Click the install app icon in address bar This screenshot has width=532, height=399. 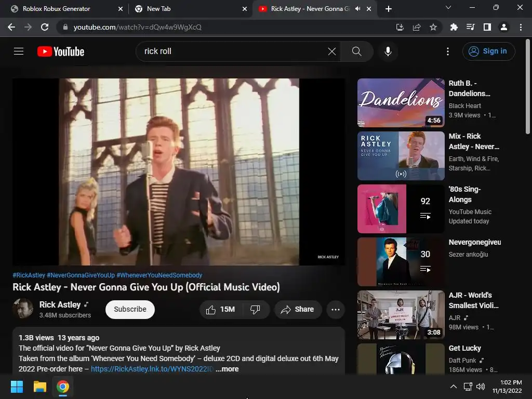point(400,27)
